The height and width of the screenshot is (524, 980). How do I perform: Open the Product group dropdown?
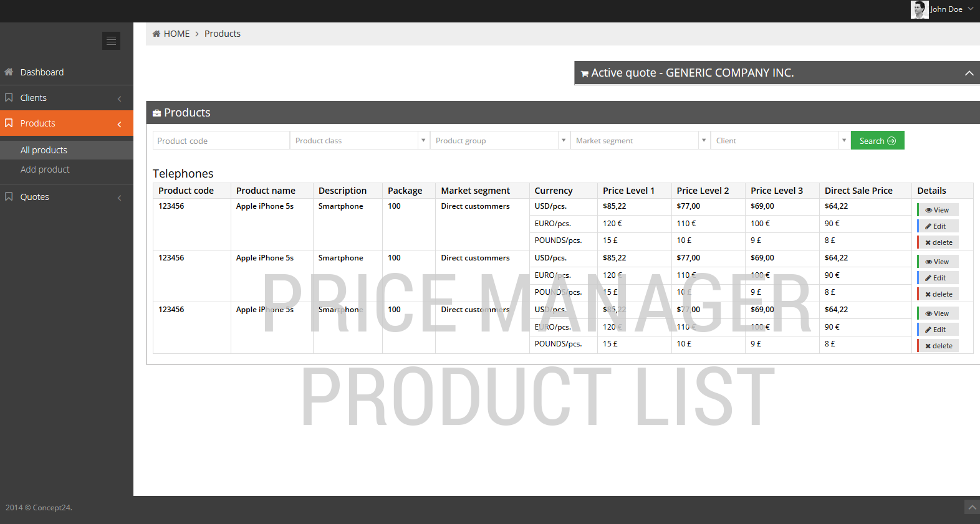tap(500, 140)
